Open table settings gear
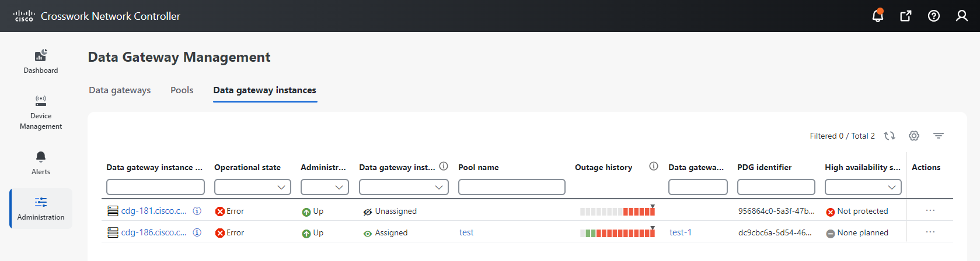 point(914,136)
